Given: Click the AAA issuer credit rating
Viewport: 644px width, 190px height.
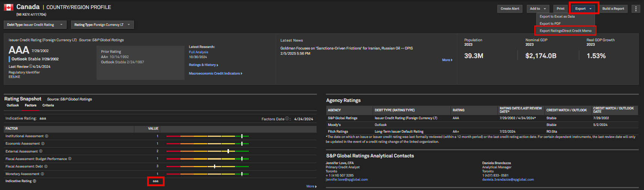Looking at the screenshot, I should click(x=19, y=50).
